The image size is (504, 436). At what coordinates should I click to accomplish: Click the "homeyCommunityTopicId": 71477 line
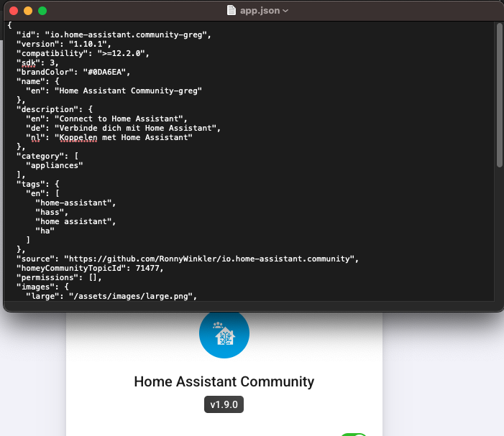[90, 268]
